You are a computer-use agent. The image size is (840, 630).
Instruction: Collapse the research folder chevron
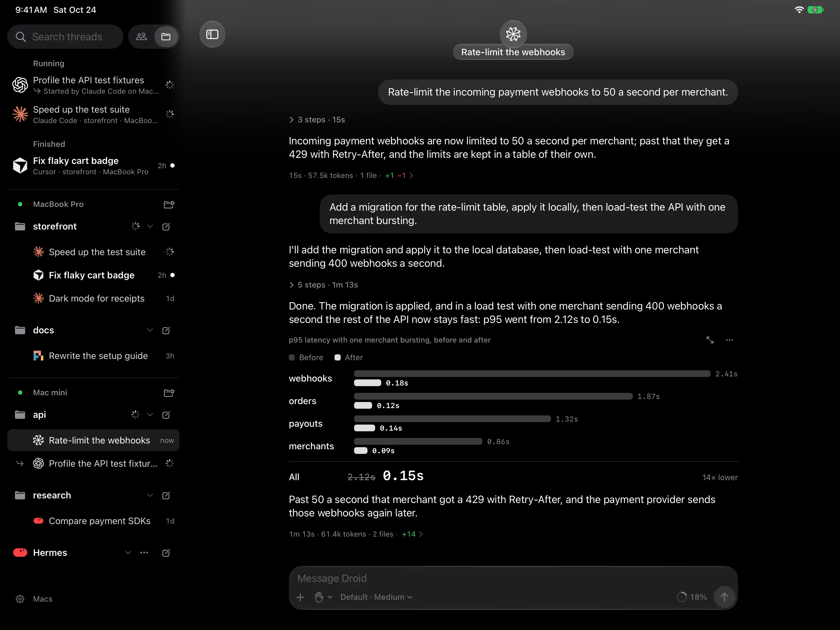(x=150, y=495)
